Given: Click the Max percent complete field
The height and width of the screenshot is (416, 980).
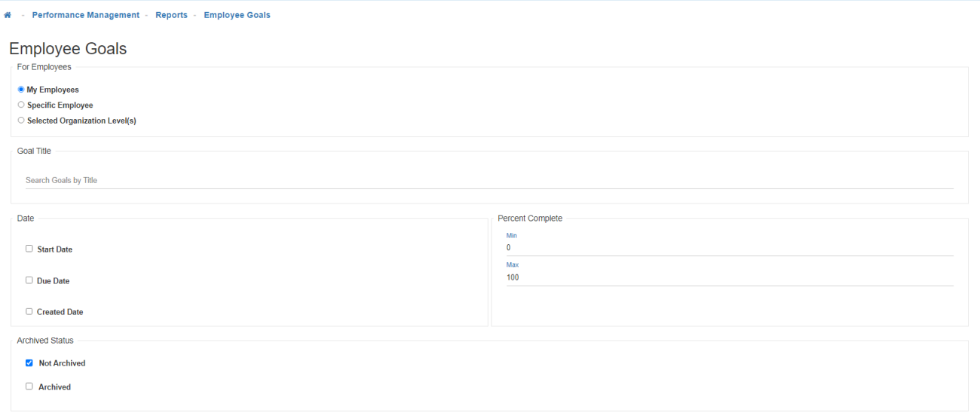Looking at the screenshot, I should tap(729, 277).
